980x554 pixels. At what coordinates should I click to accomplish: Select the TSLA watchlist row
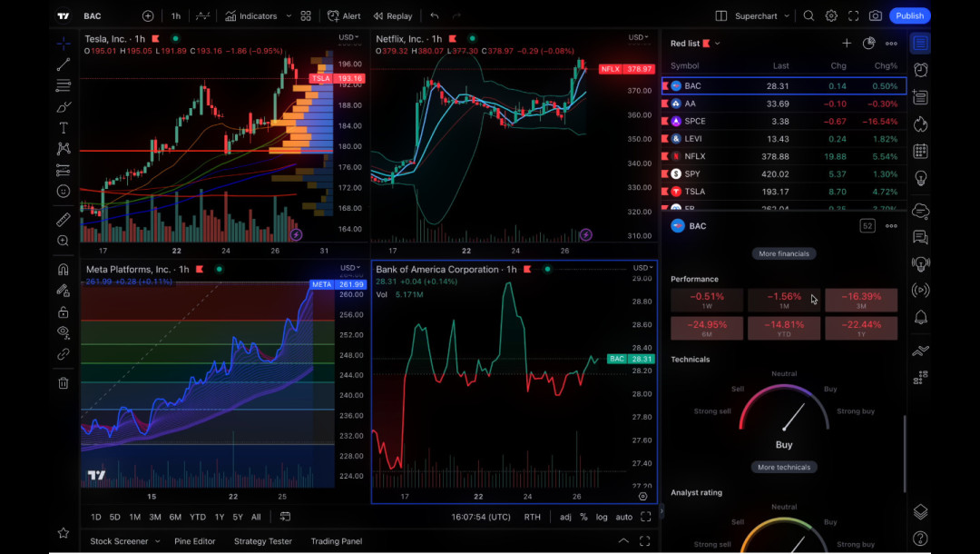coord(784,192)
